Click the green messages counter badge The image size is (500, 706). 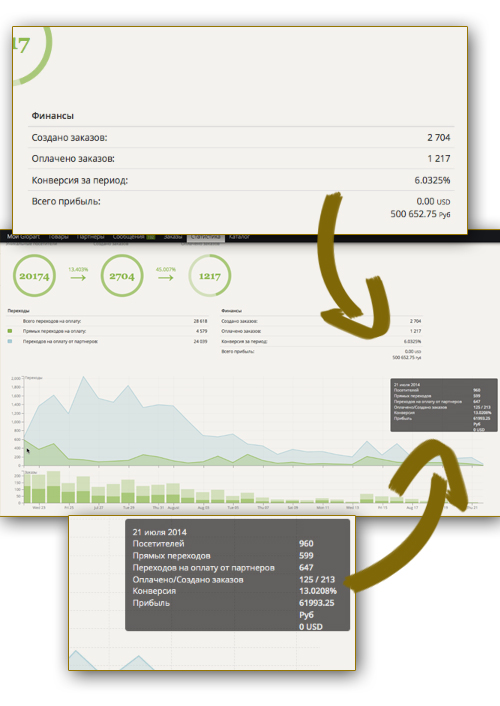coord(150,237)
